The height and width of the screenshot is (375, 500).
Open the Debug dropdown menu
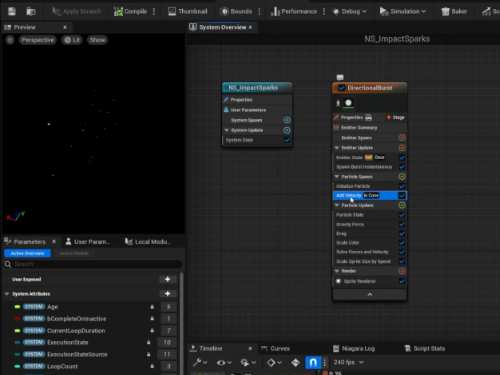tap(350, 12)
